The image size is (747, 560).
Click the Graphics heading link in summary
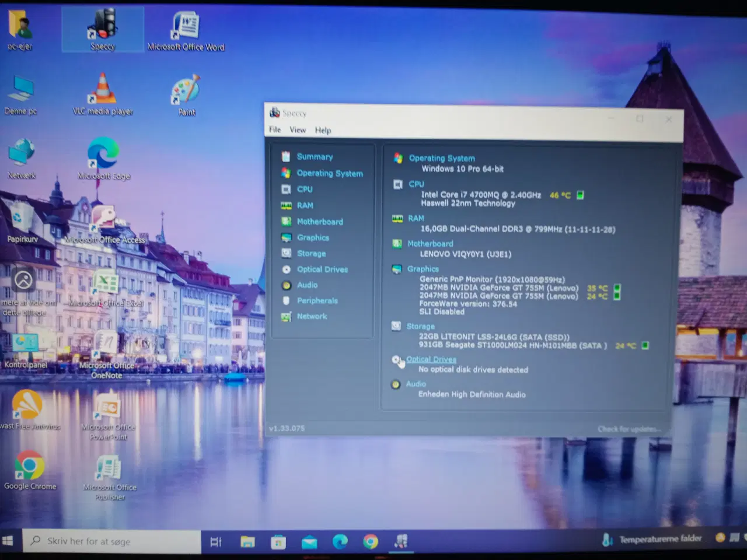[423, 269]
